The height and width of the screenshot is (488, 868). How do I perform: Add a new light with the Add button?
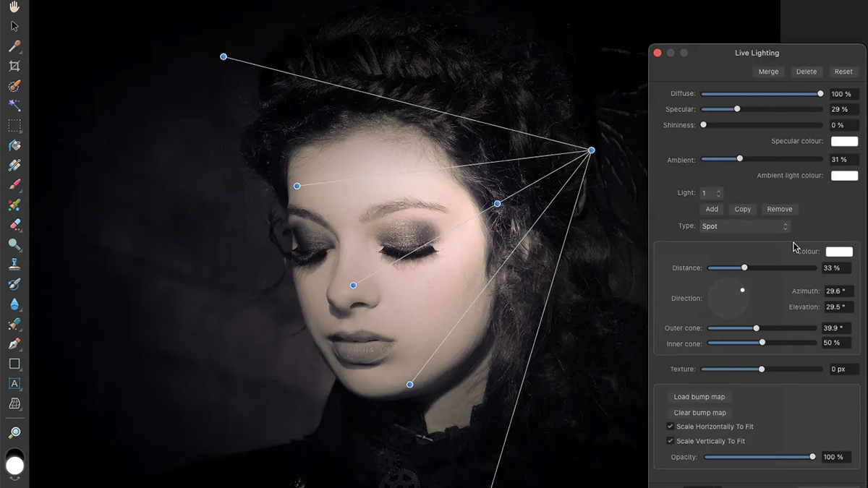712,209
